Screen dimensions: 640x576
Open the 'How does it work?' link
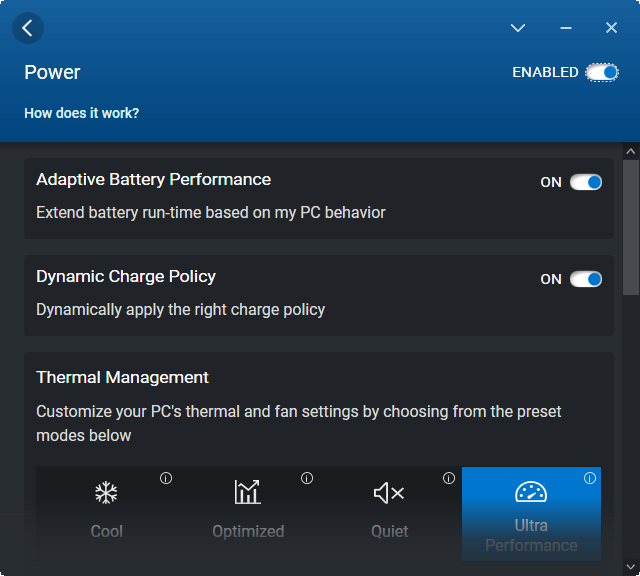click(82, 113)
